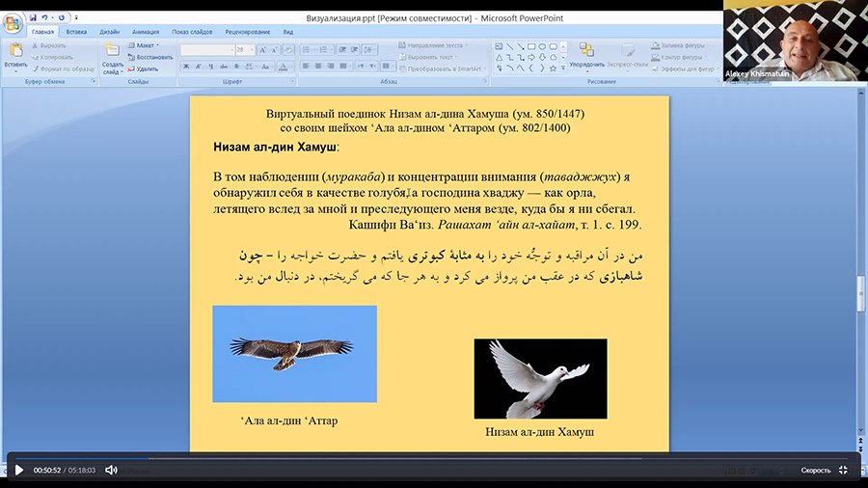Screen dimensions: 868x488
Task: Undo the last action in the quick access toolbar
Action: [x=44, y=17]
